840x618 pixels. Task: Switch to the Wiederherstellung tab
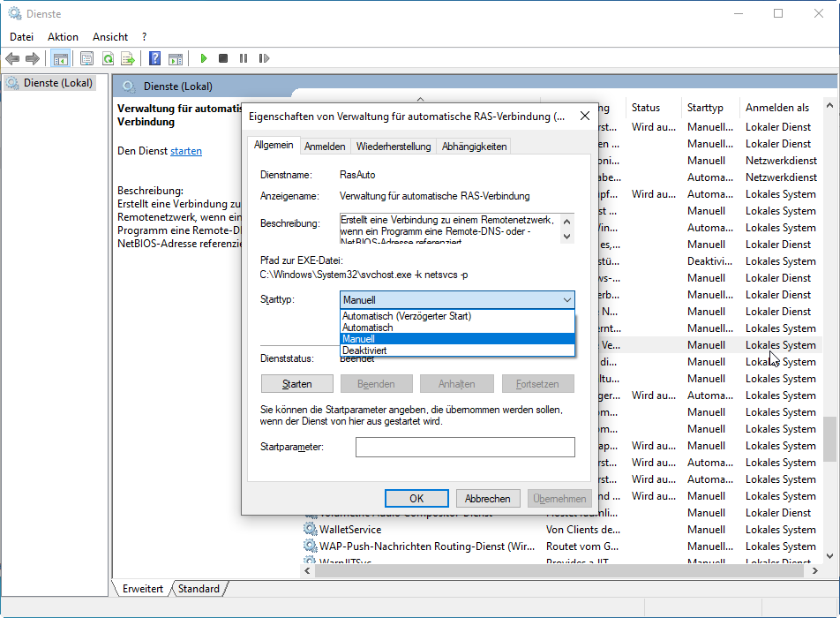point(394,147)
